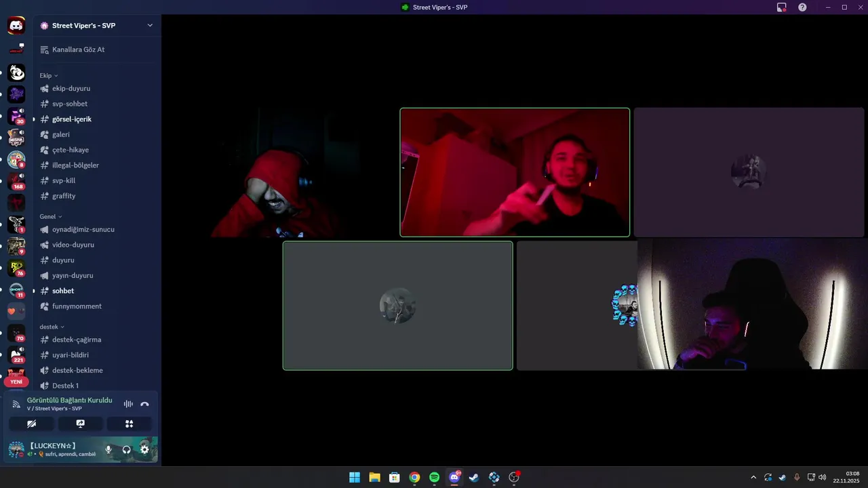Viewport: 868px width, 488px height.
Task: Collapse the Ekip channel category
Action: pyautogui.click(x=49, y=75)
